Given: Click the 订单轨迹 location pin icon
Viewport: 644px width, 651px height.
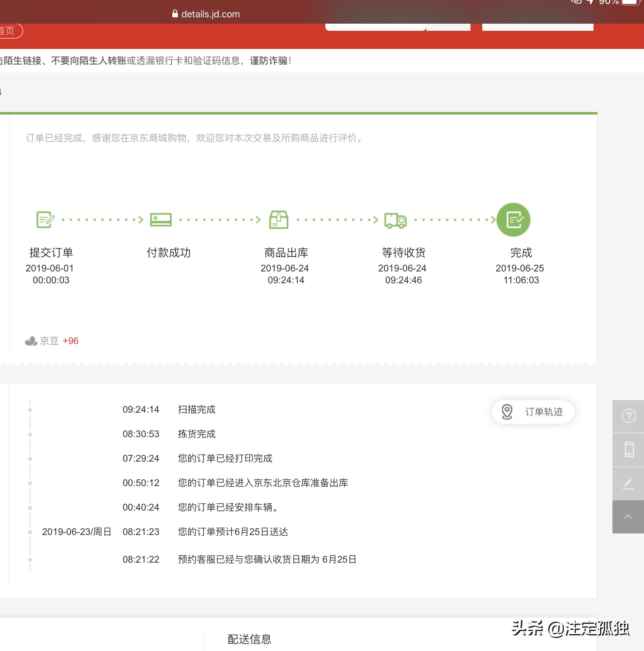Looking at the screenshot, I should (x=506, y=412).
